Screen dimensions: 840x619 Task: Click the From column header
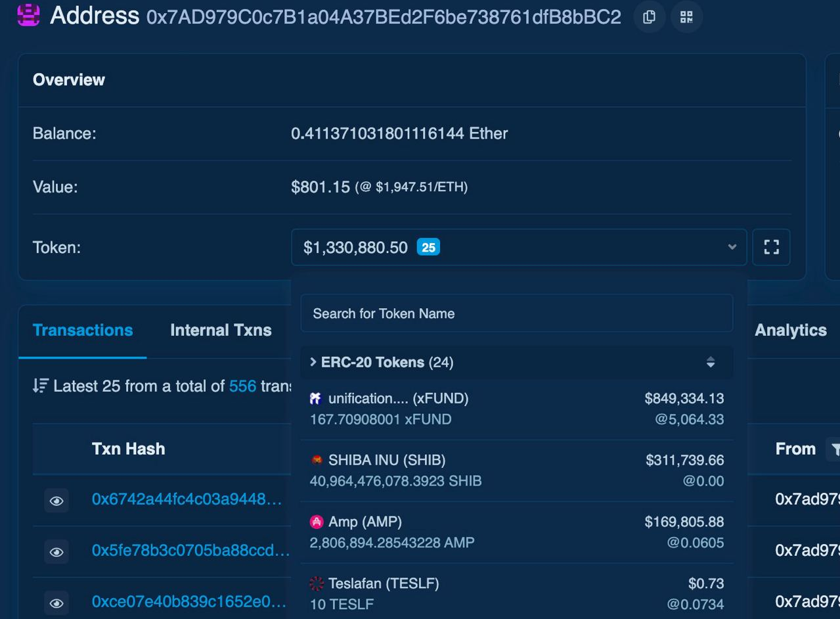click(x=795, y=449)
